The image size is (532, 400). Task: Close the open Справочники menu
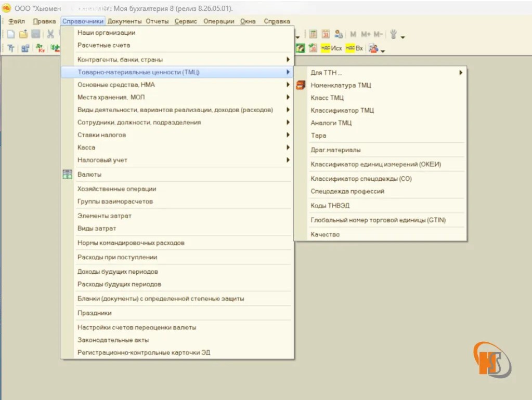[83, 21]
